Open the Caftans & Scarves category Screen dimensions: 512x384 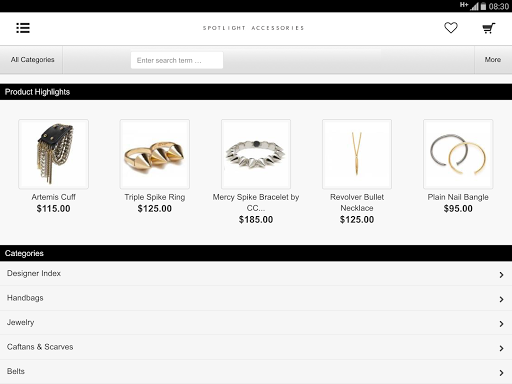click(x=256, y=347)
